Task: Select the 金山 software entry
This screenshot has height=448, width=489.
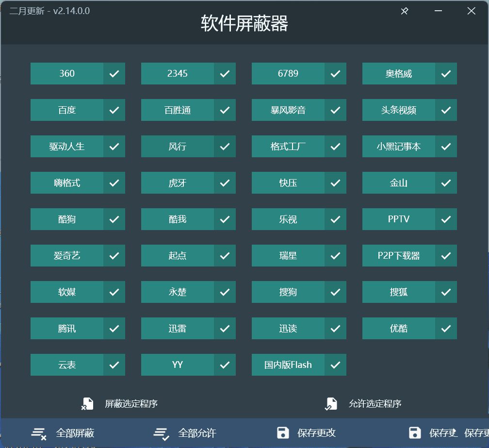Action: (399, 183)
